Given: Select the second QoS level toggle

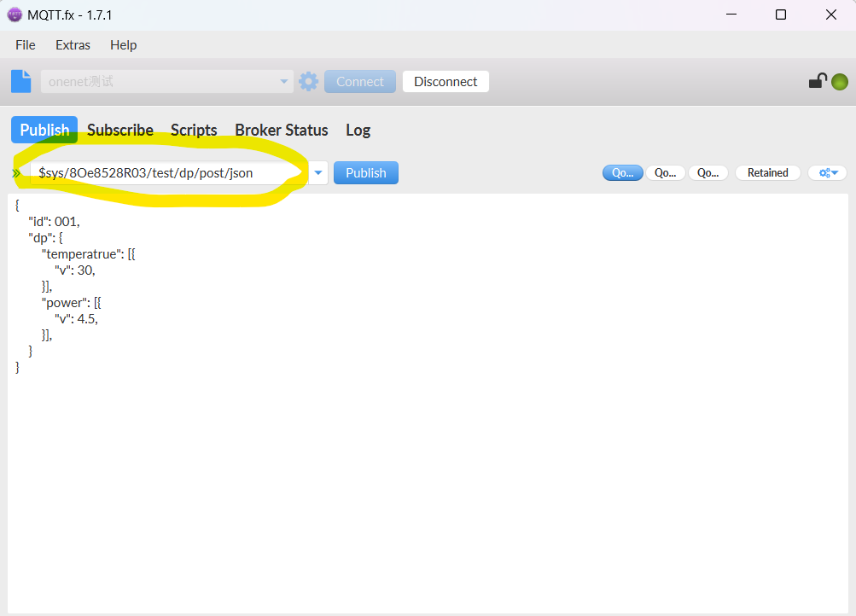Looking at the screenshot, I should (x=665, y=173).
